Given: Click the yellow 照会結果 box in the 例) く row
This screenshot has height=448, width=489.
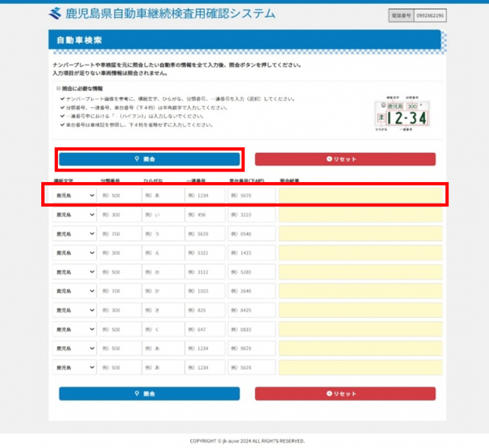Looking at the screenshot, I should (x=360, y=329).
